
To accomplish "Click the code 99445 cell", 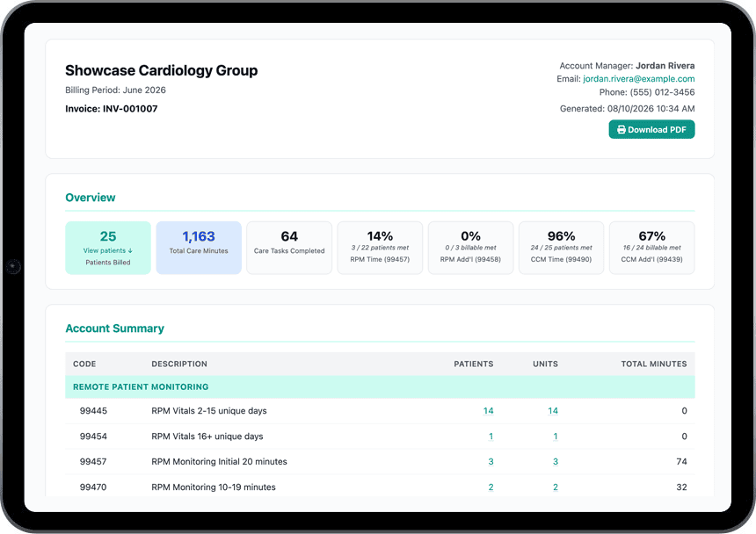I will 93,411.
